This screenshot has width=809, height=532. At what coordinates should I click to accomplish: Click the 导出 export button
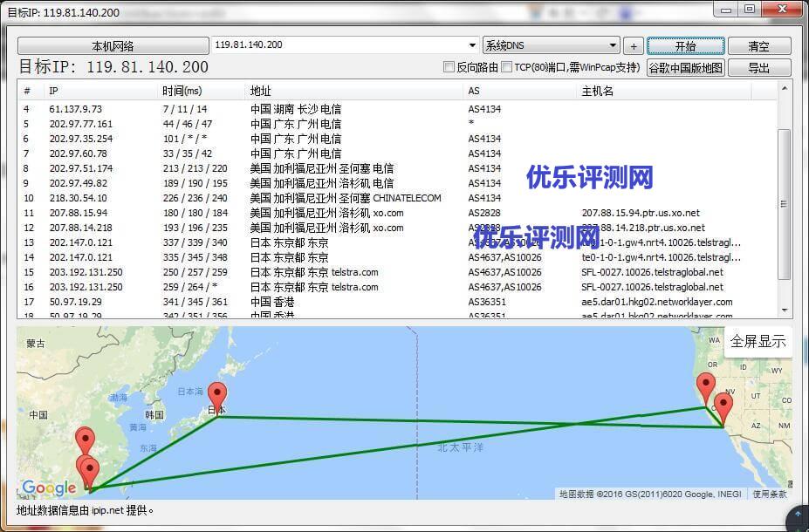pyautogui.click(x=758, y=68)
